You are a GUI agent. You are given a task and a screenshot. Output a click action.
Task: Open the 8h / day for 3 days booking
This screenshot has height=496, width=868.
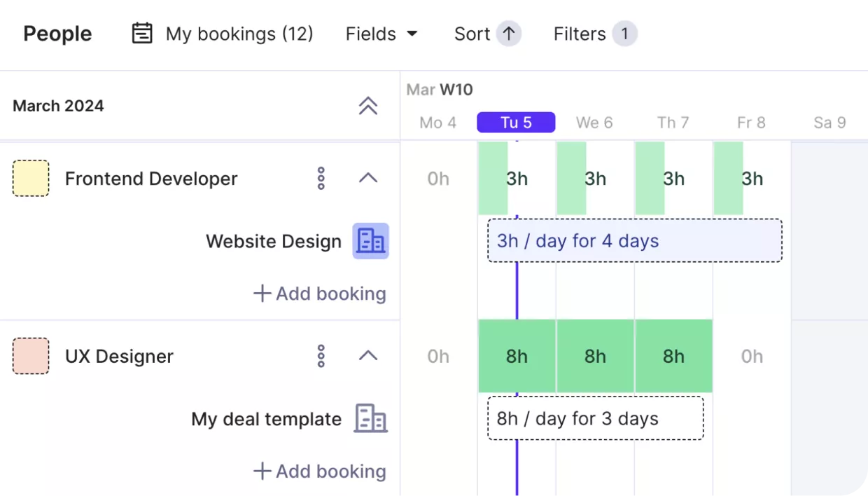[x=596, y=419]
